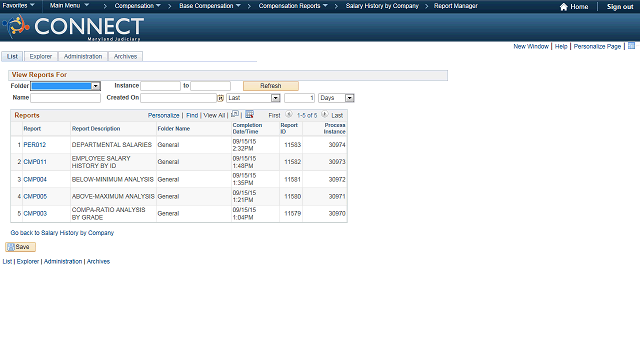
Task: Click the CONNECT Maryland Judiciary logo
Action: click(73, 27)
